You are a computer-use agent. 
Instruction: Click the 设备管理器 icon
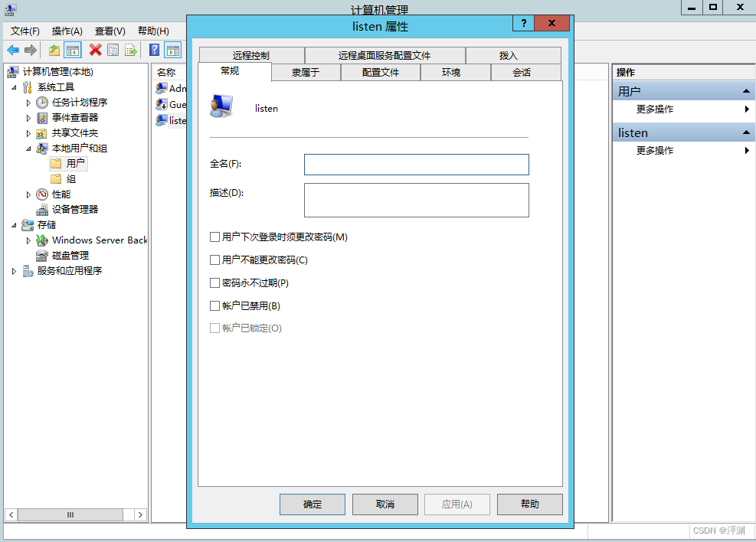(42, 210)
